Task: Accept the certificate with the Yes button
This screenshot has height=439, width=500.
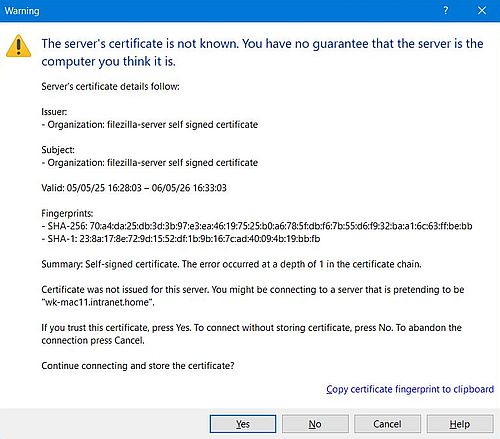Action: (243, 424)
